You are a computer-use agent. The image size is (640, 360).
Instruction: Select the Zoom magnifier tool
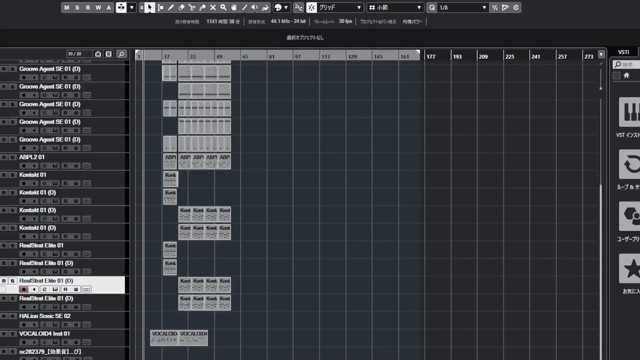224,7
